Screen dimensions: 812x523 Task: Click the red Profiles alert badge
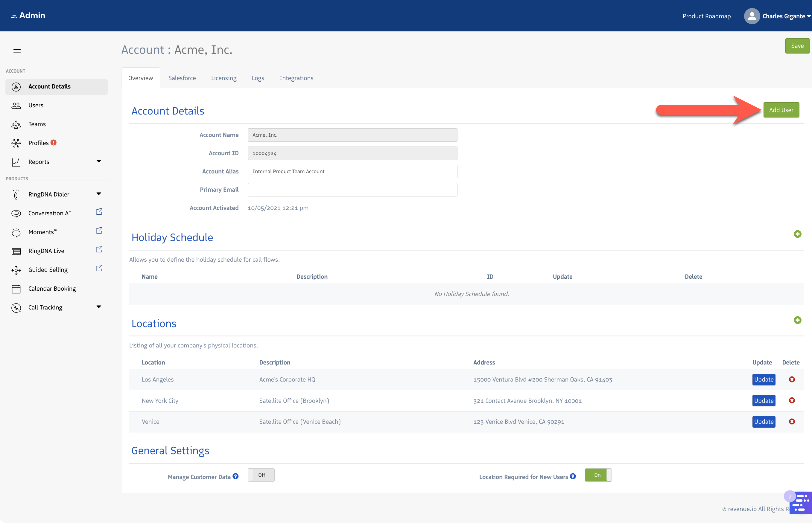click(53, 143)
